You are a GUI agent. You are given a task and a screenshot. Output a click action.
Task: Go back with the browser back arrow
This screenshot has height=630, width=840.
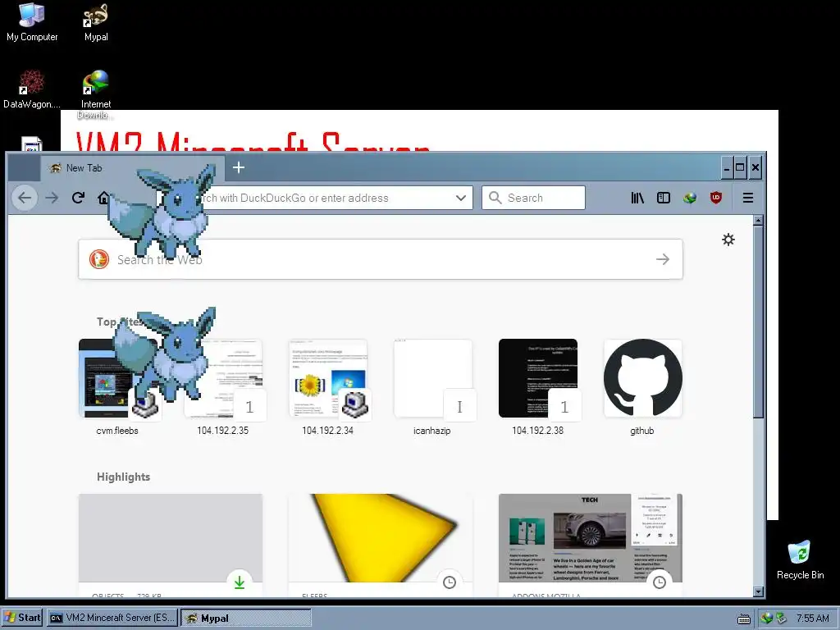pyautogui.click(x=25, y=198)
